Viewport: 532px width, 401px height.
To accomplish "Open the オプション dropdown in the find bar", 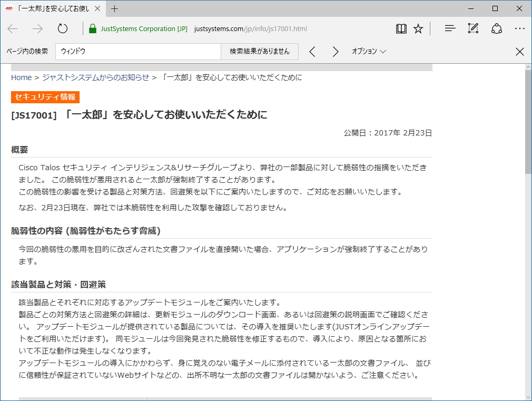I will (x=368, y=52).
